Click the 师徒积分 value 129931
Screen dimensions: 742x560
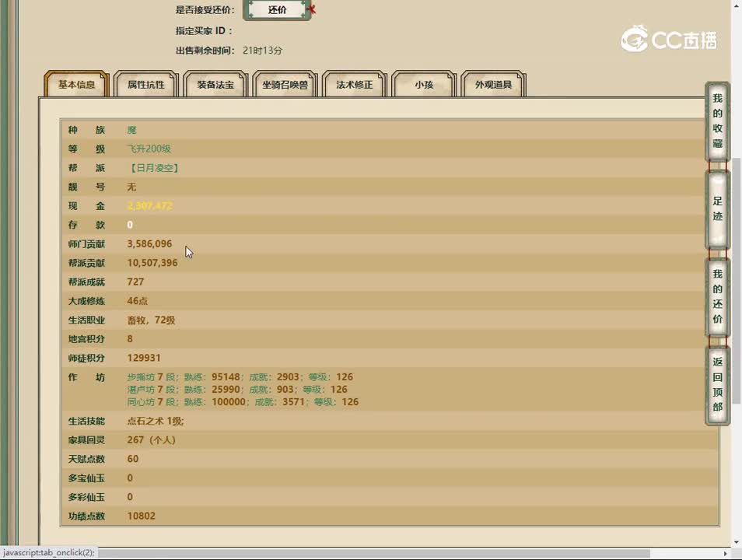pyautogui.click(x=144, y=358)
